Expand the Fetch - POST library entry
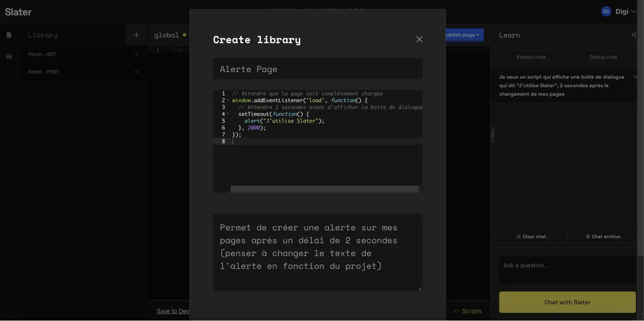 (137, 71)
